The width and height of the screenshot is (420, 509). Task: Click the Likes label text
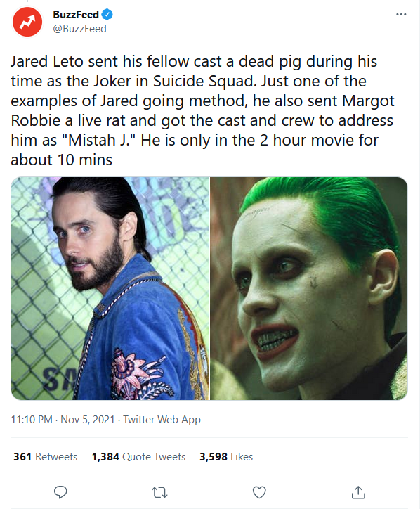click(x=242, y=457)
